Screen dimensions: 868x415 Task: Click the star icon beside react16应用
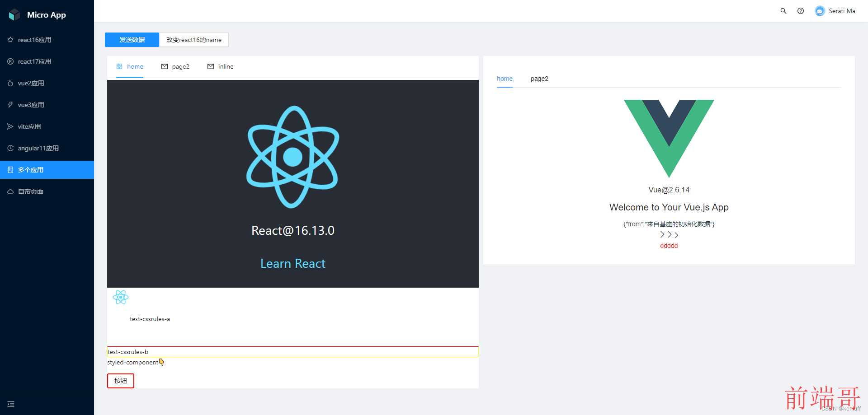[10, 40]
